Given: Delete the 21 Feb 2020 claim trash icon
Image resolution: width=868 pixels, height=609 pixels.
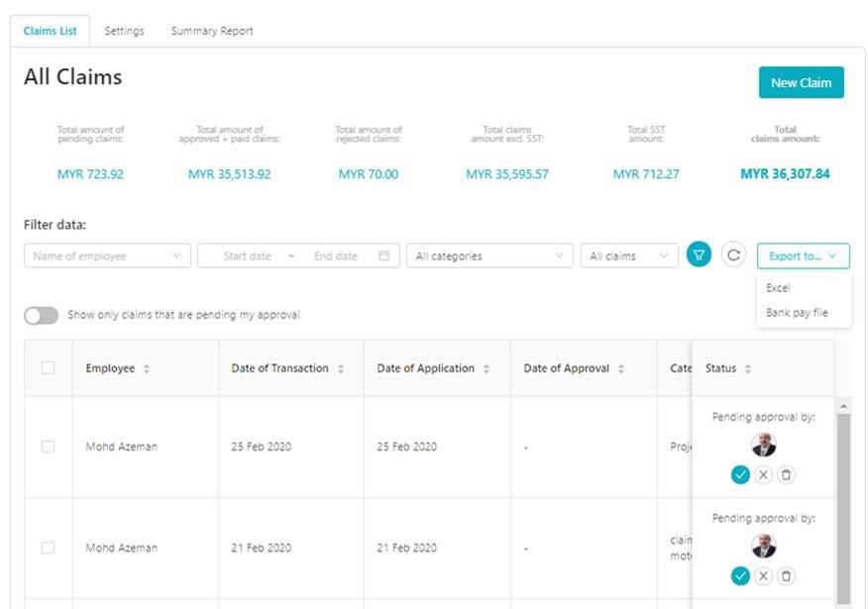Looking at the screenshot, I should click(x=786, y=576).
